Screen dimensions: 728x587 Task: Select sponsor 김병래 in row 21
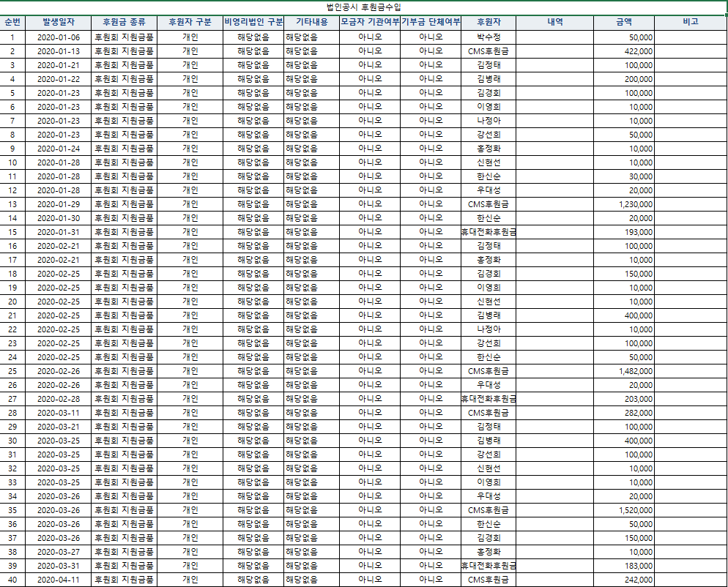489,316
